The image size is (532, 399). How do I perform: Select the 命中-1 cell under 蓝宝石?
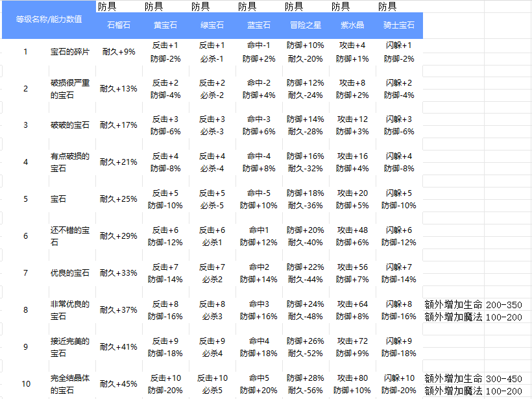point(259,46)
